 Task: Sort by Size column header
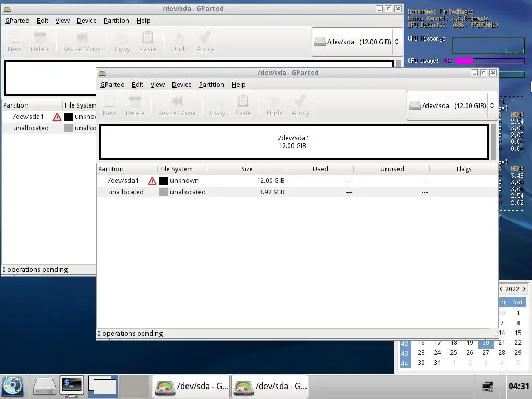click(247, 169)
